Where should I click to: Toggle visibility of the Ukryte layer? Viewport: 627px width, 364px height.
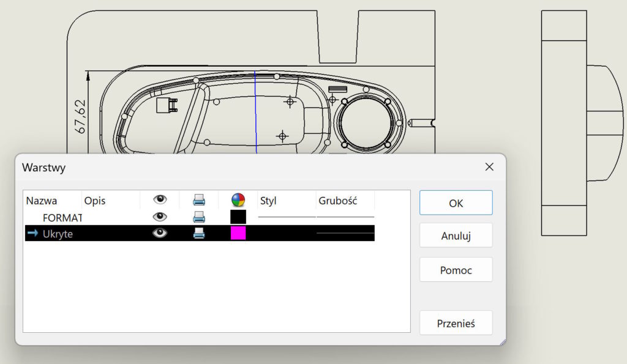(160, 233)
